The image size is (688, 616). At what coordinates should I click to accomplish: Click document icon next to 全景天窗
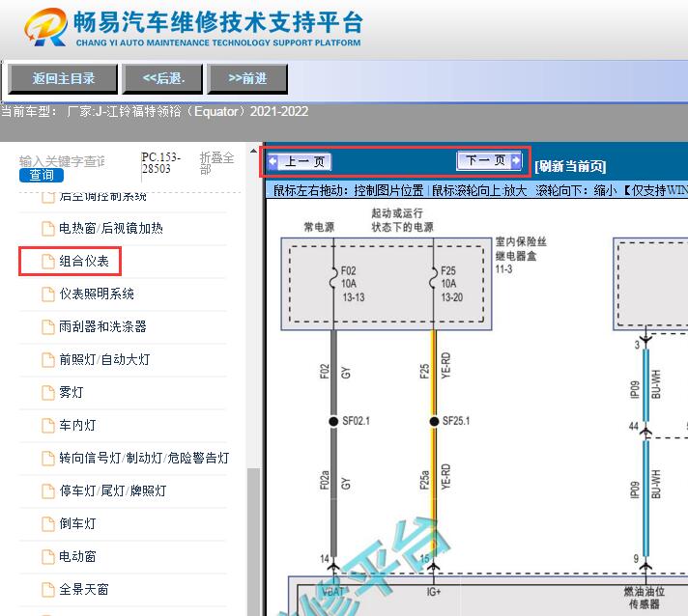[47, 590]
